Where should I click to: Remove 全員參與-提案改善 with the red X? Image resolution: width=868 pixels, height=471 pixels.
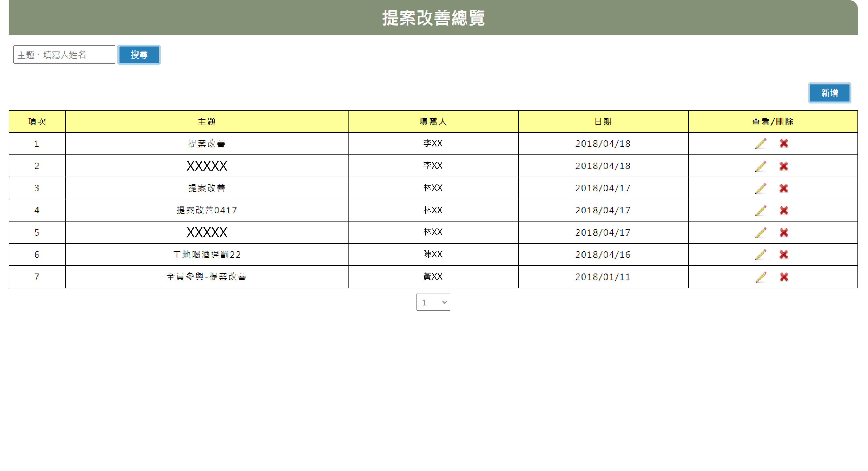coord(784,277)
